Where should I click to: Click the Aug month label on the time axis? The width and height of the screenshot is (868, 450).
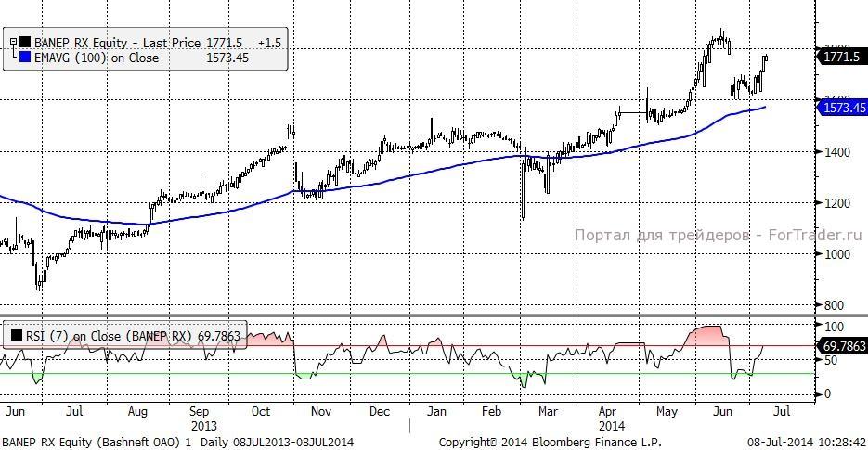(x=137, y=412)
